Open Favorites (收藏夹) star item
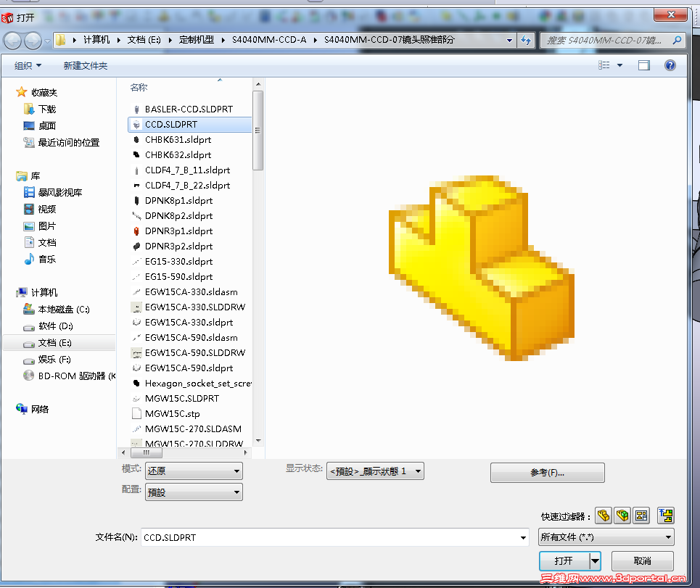Screen dimensions: 700x588 coord(36,92)
